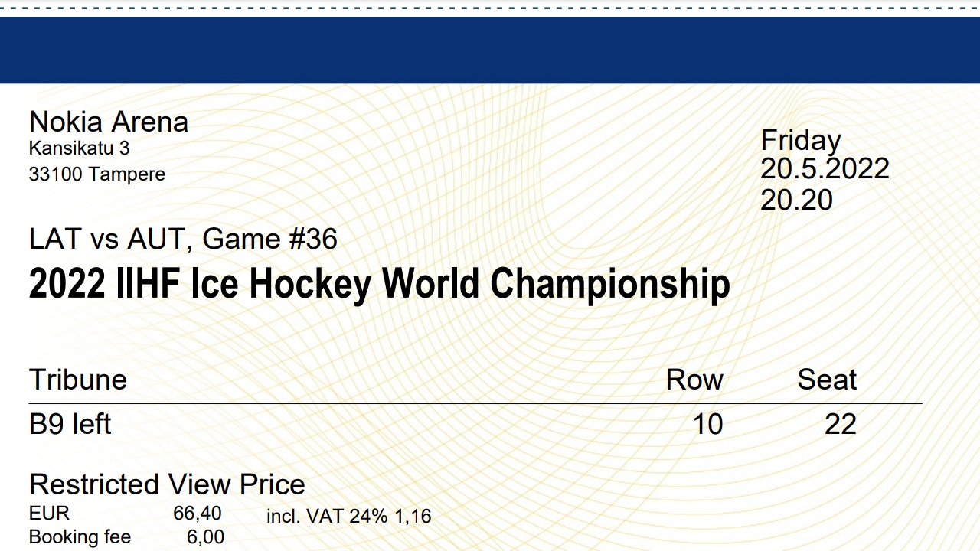The width and height of the screenshot is (980, 551).
Task: Click the Tribune column header
Action: [78, 380]
